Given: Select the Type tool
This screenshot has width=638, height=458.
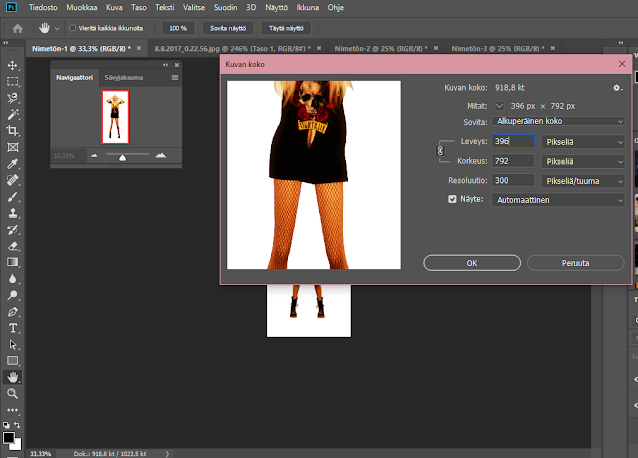Looking at the screenshot, I should tap(13, 327).
